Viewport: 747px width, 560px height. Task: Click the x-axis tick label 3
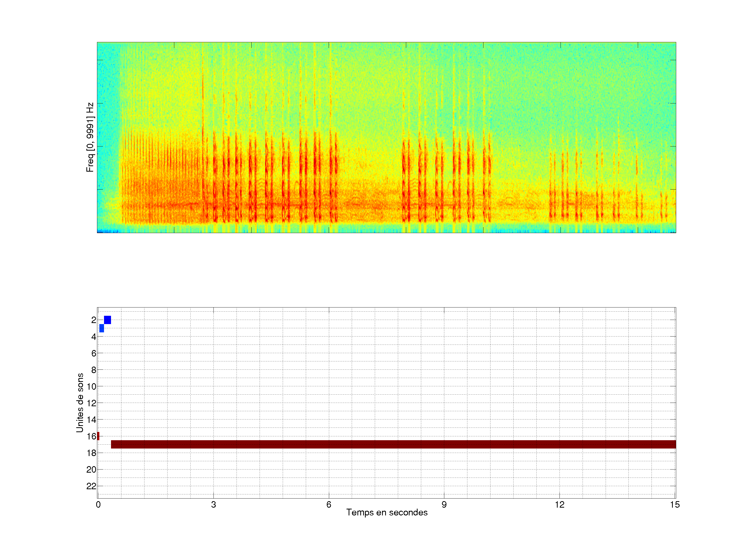(x=213, y=505)
